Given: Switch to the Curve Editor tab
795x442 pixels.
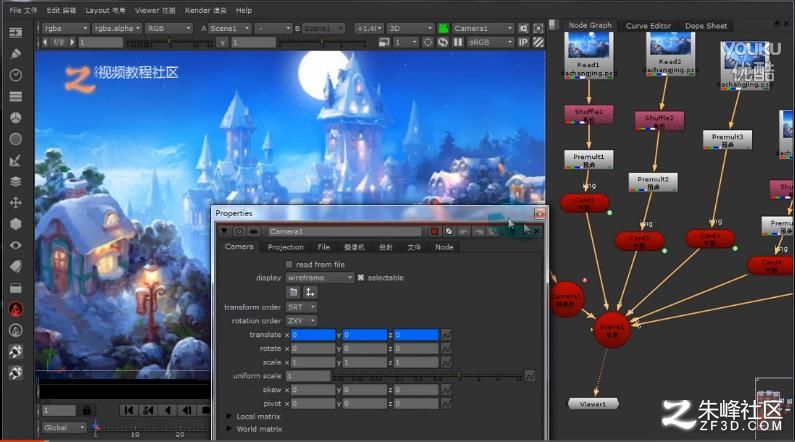Looking at the screenshot, I should pyautogui.click(x=648, y=25).
